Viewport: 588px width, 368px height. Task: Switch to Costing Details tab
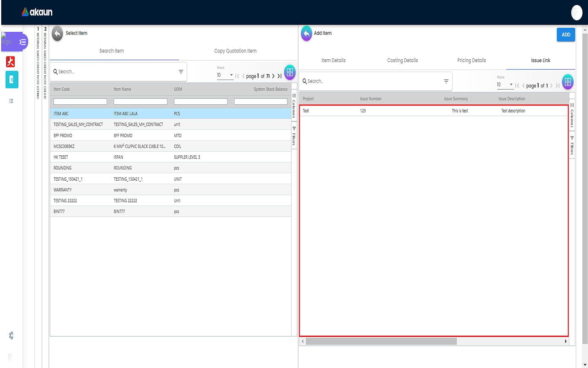point(402,61)
